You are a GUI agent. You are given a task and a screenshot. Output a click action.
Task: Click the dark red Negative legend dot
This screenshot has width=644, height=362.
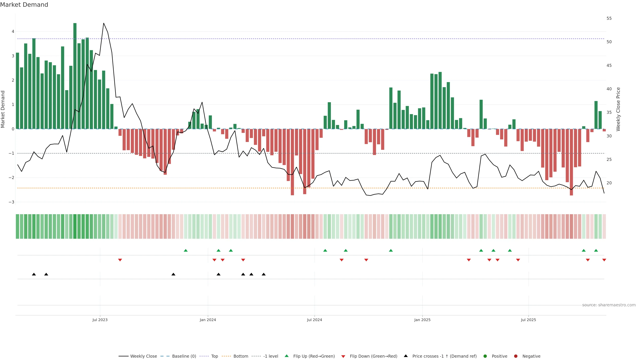516,356
